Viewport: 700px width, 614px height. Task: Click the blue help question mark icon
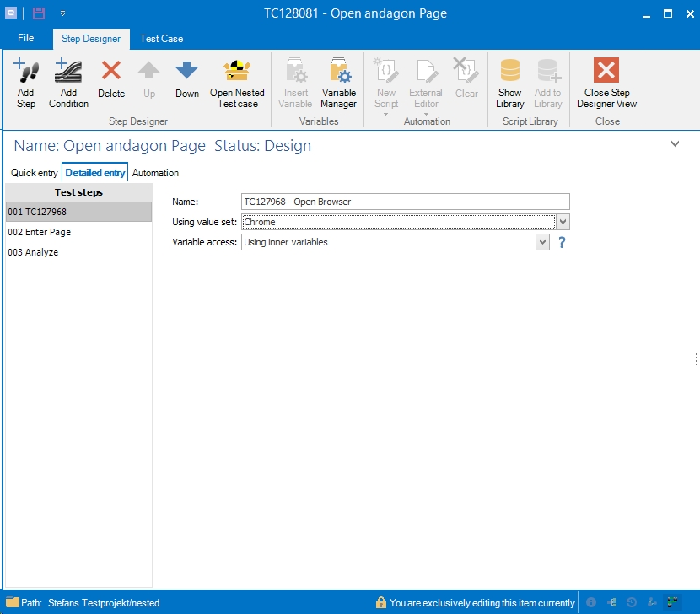click(x=562, y=243)
